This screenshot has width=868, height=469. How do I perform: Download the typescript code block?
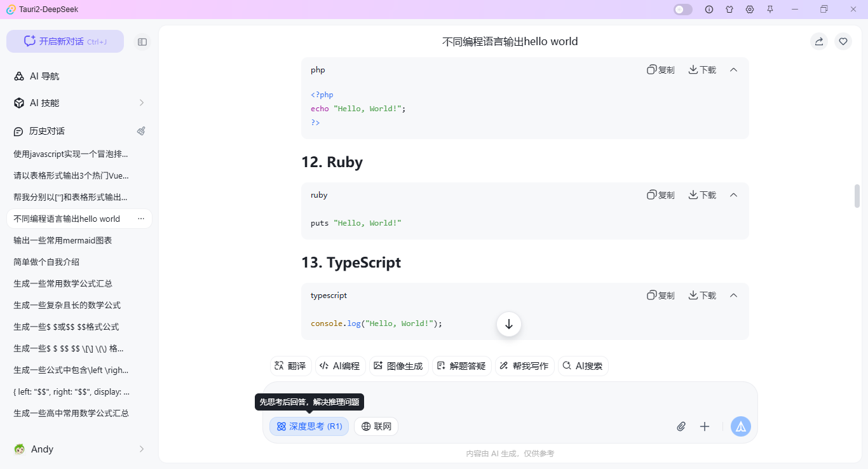pyautogui.click(x=702, y=296)
